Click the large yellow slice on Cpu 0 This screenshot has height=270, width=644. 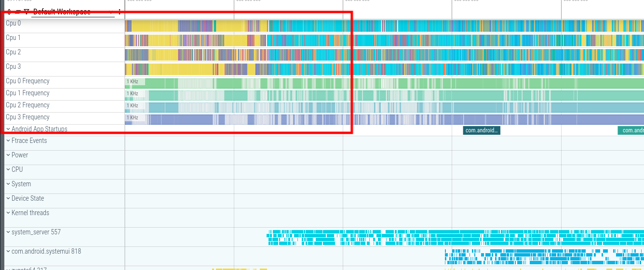coord(154,26)
